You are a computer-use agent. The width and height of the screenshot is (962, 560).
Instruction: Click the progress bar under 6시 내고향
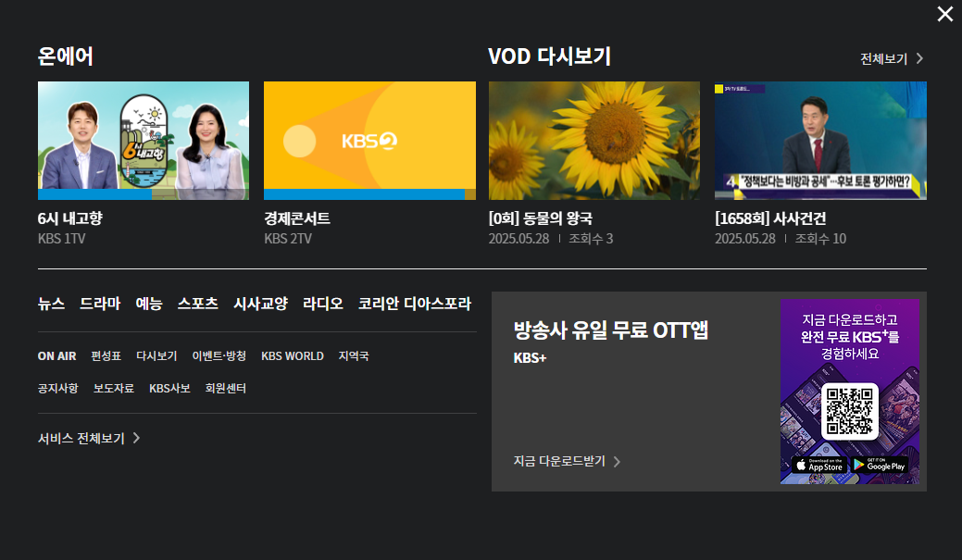tap(144, 194)
